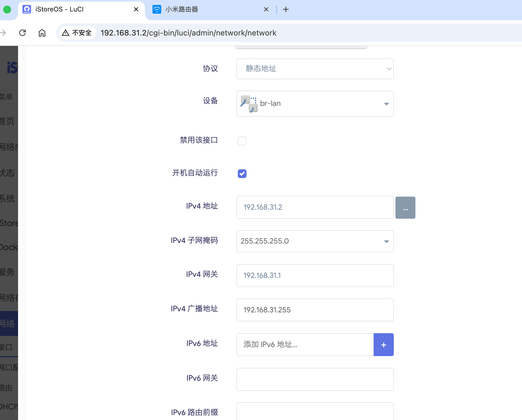
Task: Open the 协议 protocol dropdown
Action: click(315, 69)
